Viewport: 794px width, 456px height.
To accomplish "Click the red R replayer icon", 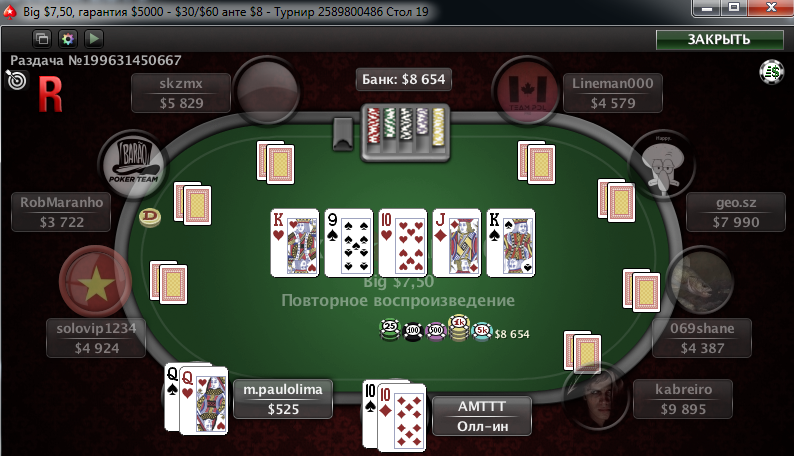I will click(51, 94).
